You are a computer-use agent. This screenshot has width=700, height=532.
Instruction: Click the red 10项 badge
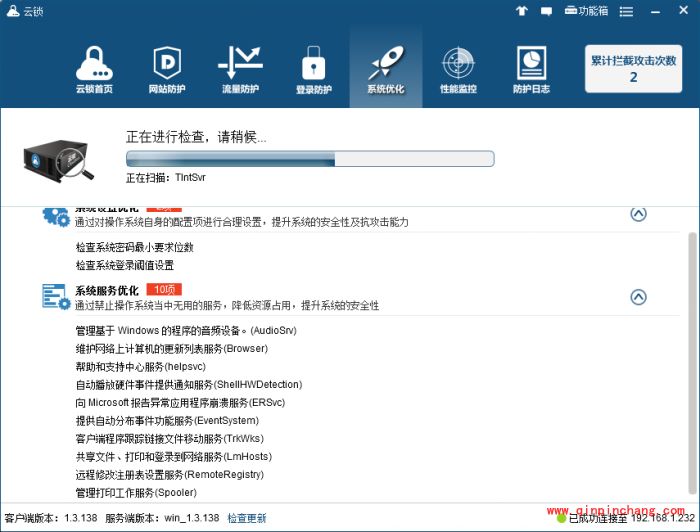click(x=164, y=290)
